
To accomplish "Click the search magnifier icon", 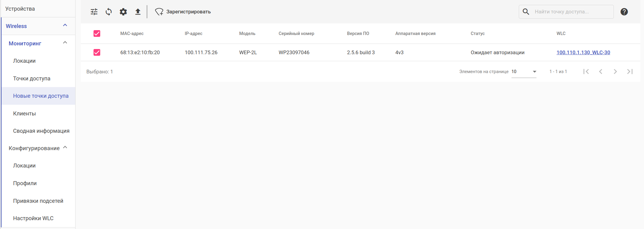I will point(526,12).
